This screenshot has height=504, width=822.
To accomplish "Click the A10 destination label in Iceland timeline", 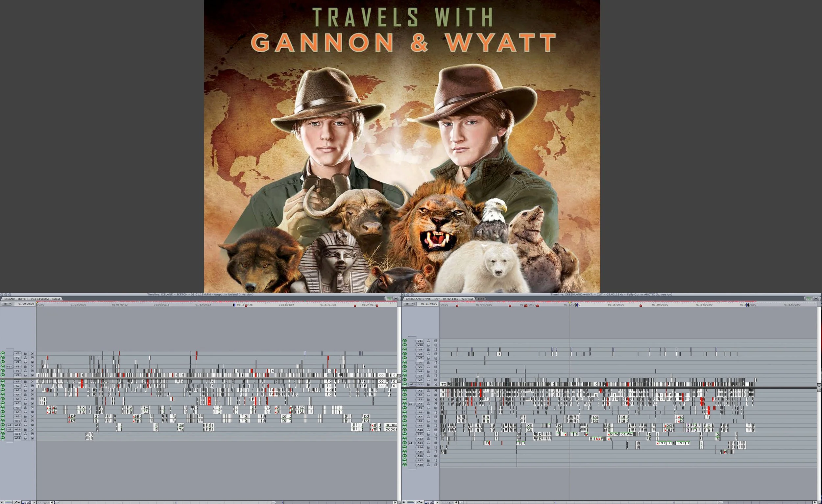I will tap(18, 421).
